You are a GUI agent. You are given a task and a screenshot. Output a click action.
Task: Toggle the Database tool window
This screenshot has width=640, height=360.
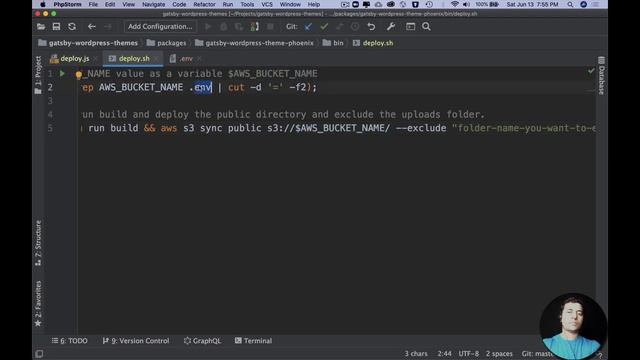[x=602, y=76]
